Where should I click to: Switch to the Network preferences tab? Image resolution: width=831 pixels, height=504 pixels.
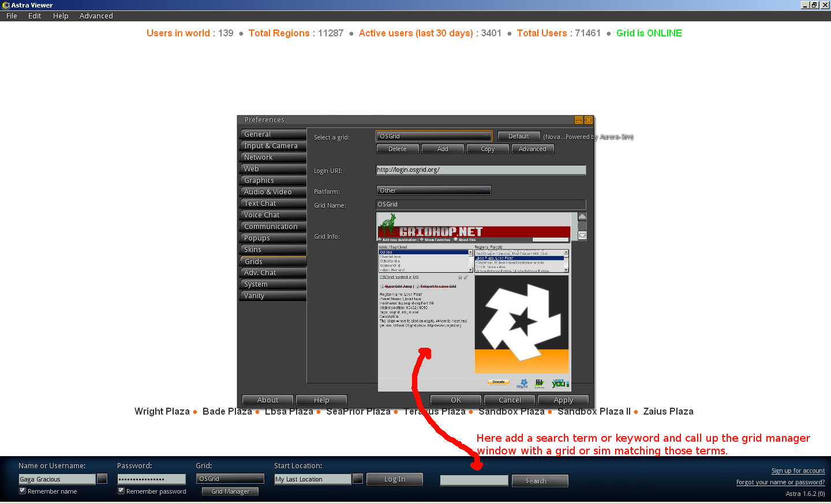[273, 157]
